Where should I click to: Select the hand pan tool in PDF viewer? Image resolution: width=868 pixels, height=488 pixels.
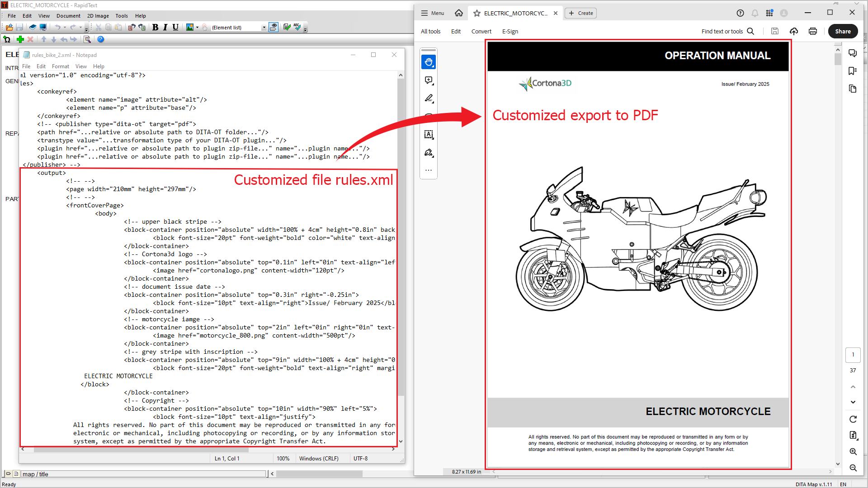[x=429, y=62]
